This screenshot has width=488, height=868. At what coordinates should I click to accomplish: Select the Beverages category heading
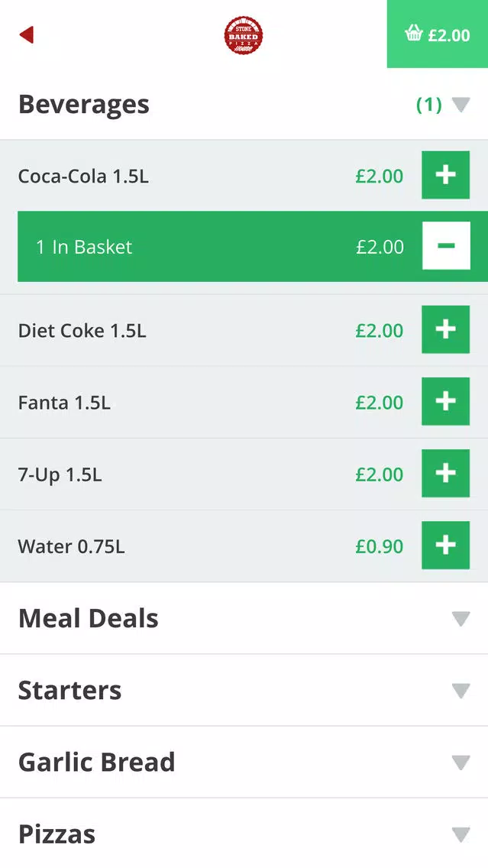(x=83, y=104)
